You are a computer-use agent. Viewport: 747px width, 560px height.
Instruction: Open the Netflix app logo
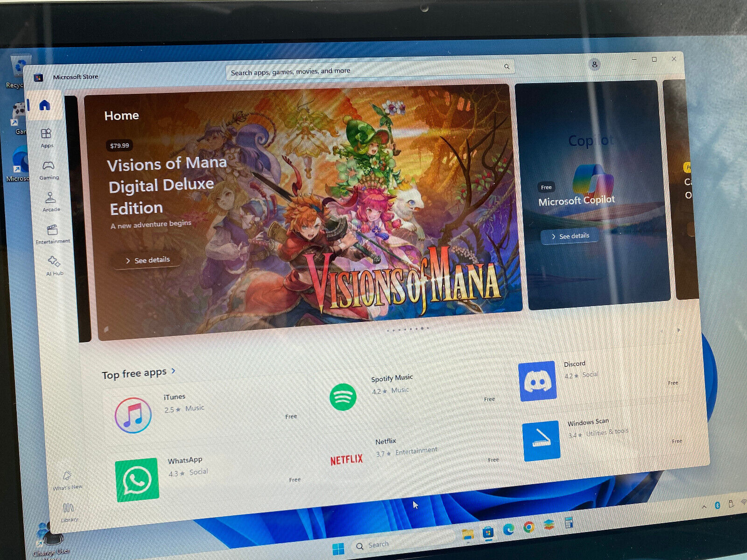[346, 460]
